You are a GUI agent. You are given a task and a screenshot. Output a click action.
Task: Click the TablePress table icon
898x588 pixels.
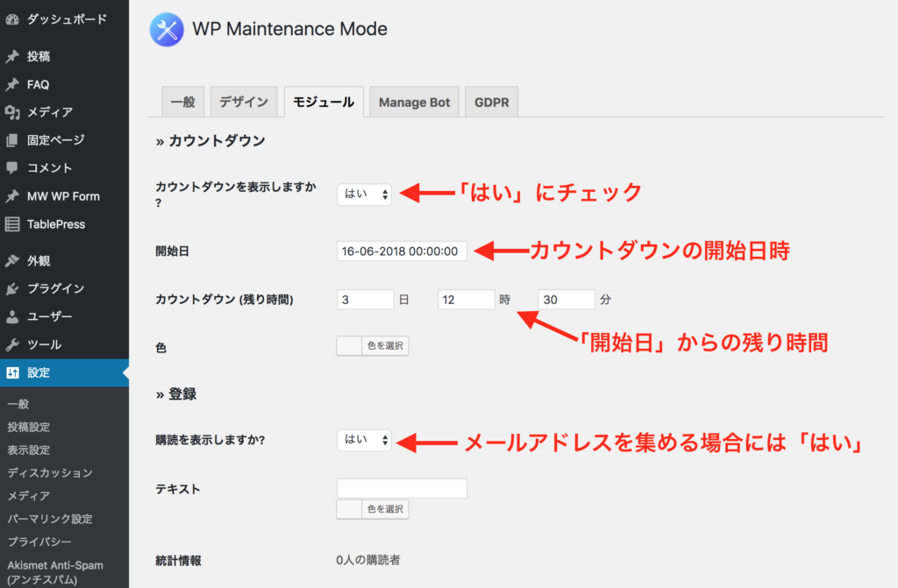point(12,224)
